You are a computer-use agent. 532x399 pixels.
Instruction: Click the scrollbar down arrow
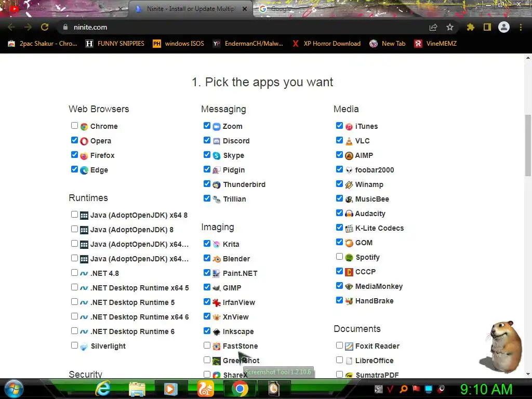point(528,374)
